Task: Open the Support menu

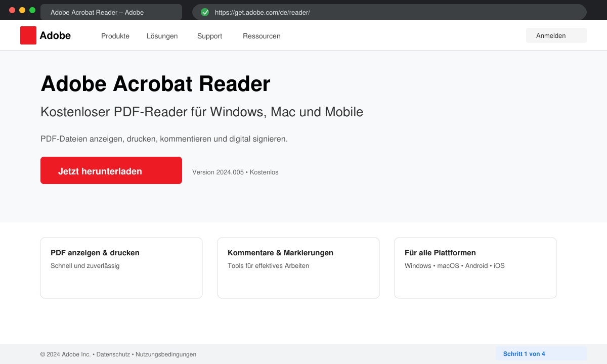Action: point(210,36)
